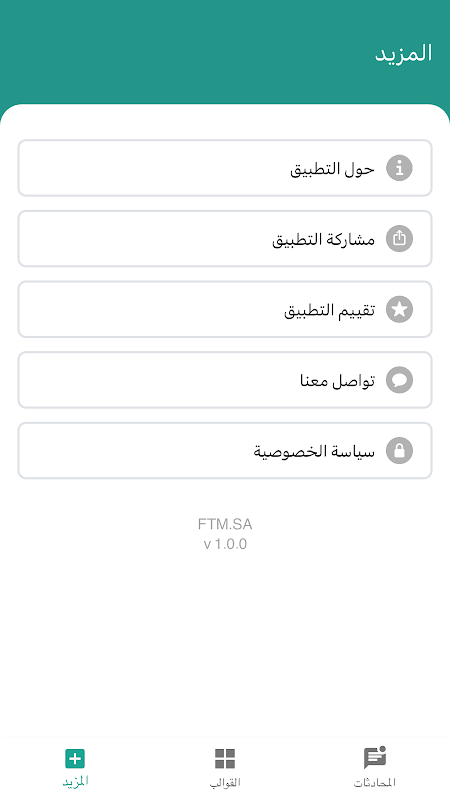The width and height of the screenshot is (450, 800).
Task: Open the سياسة الخصوصية row
Action: click(x=225, y=451)
